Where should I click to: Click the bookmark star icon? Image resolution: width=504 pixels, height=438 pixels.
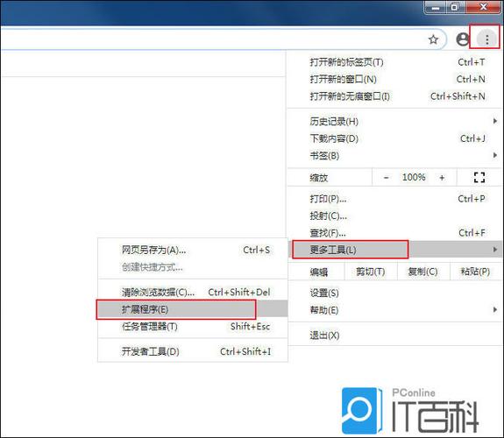tap(433, 39)
